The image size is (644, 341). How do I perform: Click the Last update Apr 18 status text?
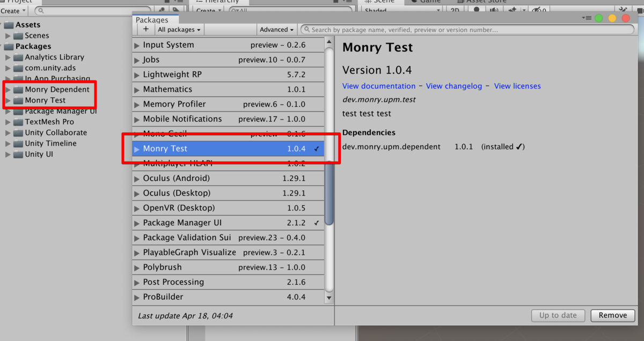(186, 316)
